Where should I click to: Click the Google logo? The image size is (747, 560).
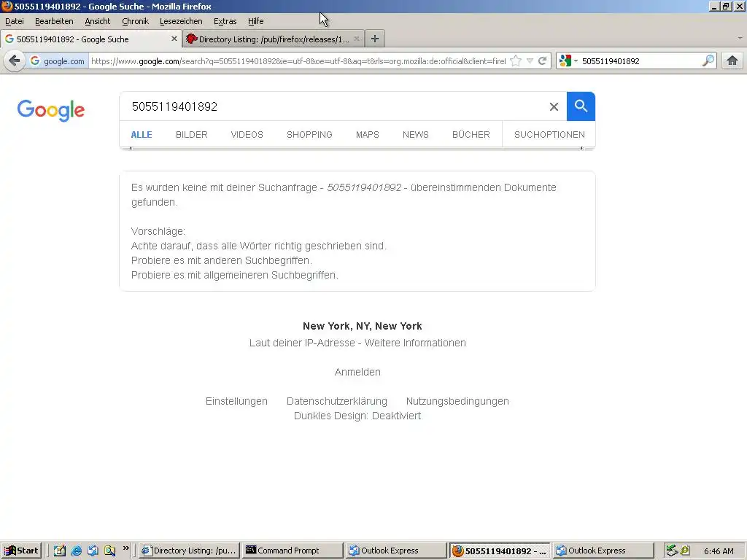[x=51, y=111]
